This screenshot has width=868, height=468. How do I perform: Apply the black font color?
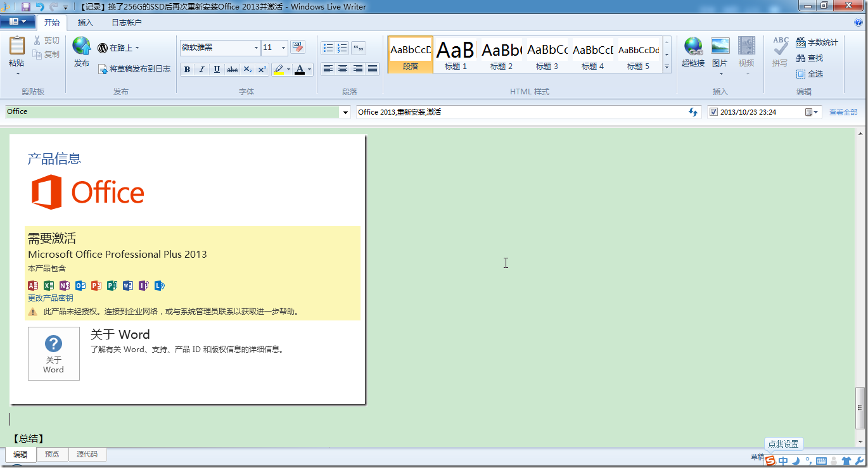300,69
